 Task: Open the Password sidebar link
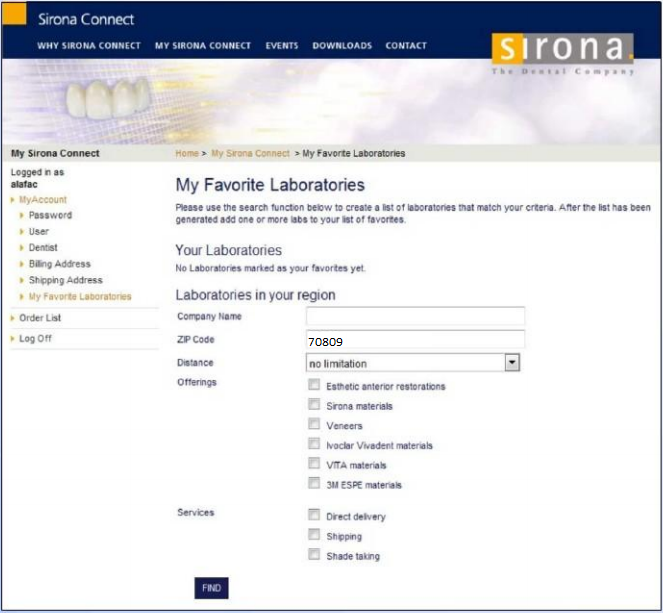click(50, 215)
